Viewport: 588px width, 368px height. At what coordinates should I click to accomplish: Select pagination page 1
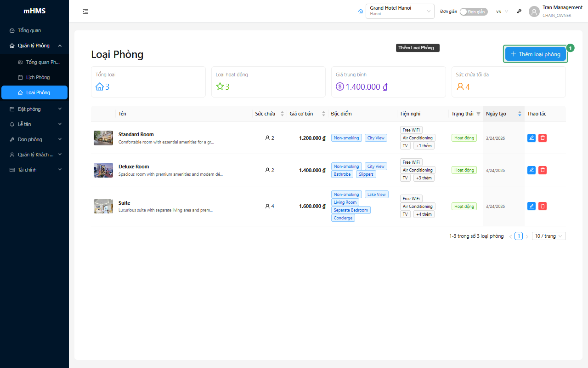pos(519,236)
